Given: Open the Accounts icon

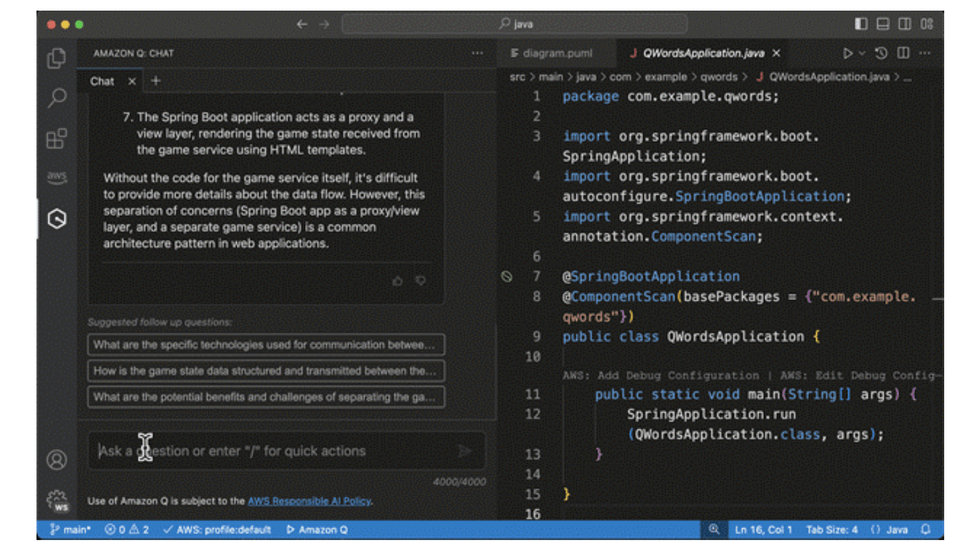Looking at the screenshot, I should pos(57,459).
